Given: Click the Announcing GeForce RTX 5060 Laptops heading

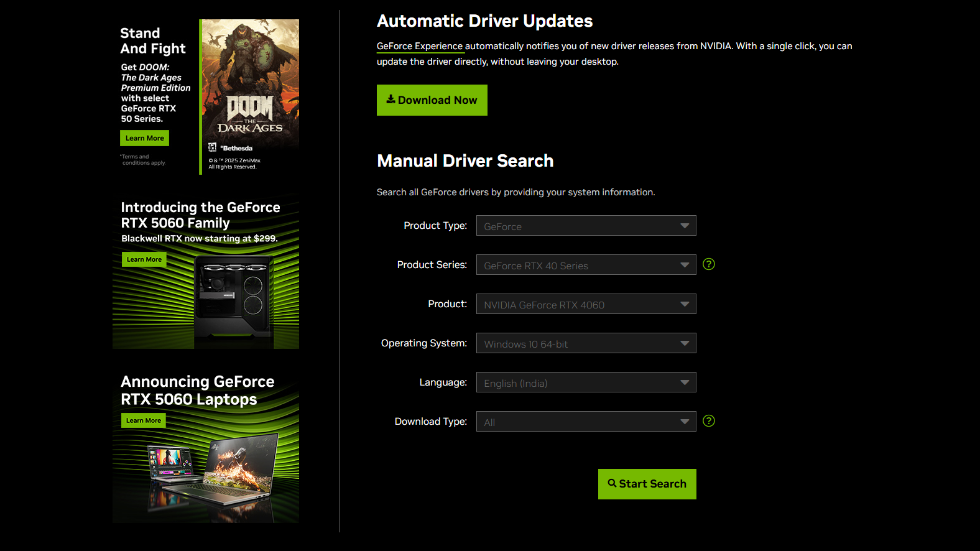Looking at the screenshot, I should [x=197, y=391].
